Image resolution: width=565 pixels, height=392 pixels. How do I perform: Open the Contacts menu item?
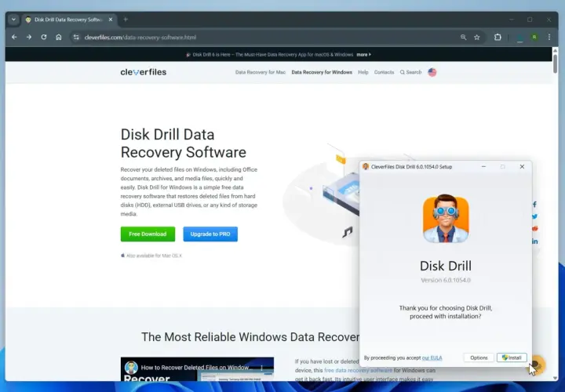384,72
